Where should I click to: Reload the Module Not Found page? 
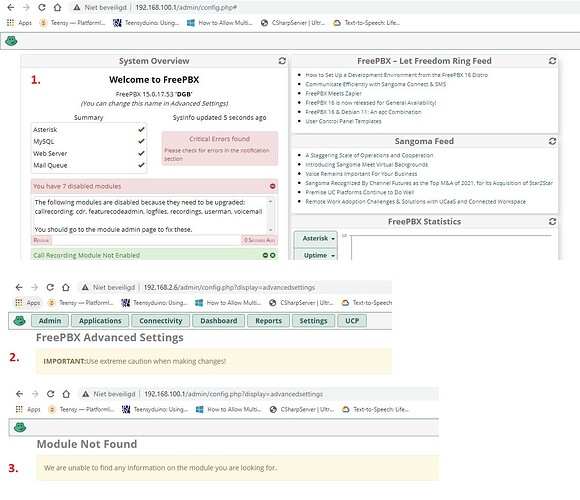click(x=50, y=394)
